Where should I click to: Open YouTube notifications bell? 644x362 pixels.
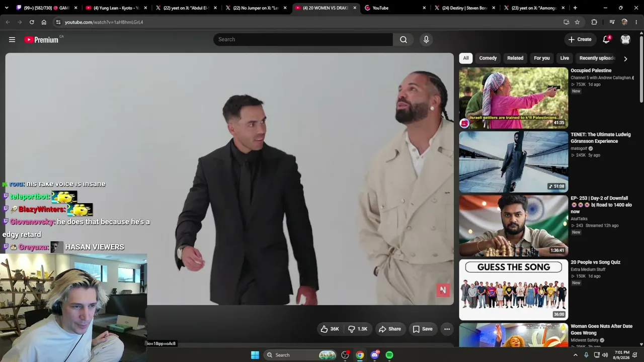coord(607,39)
